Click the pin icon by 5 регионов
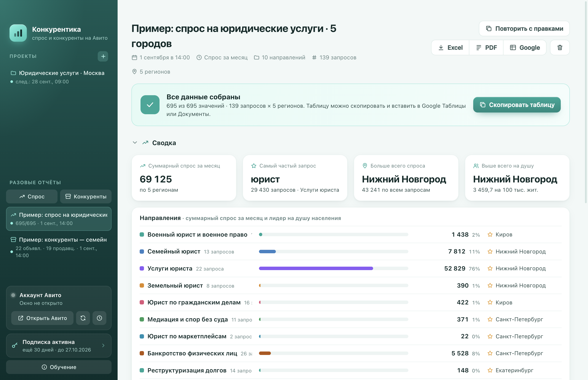588x380 pixels. [134, 72]
